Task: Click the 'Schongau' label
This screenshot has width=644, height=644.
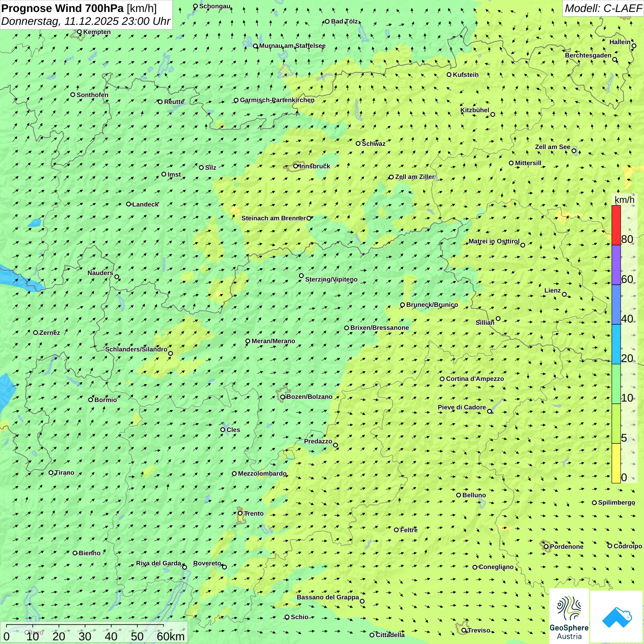Action: click(214, 6)
